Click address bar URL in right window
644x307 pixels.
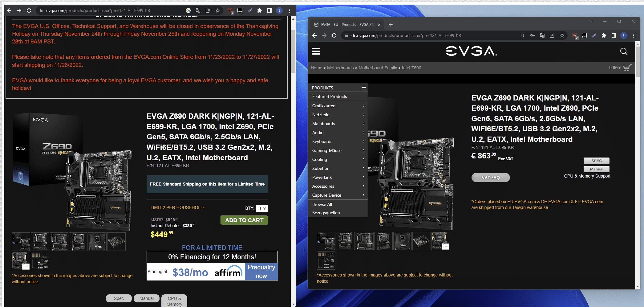tap(406, 35)
